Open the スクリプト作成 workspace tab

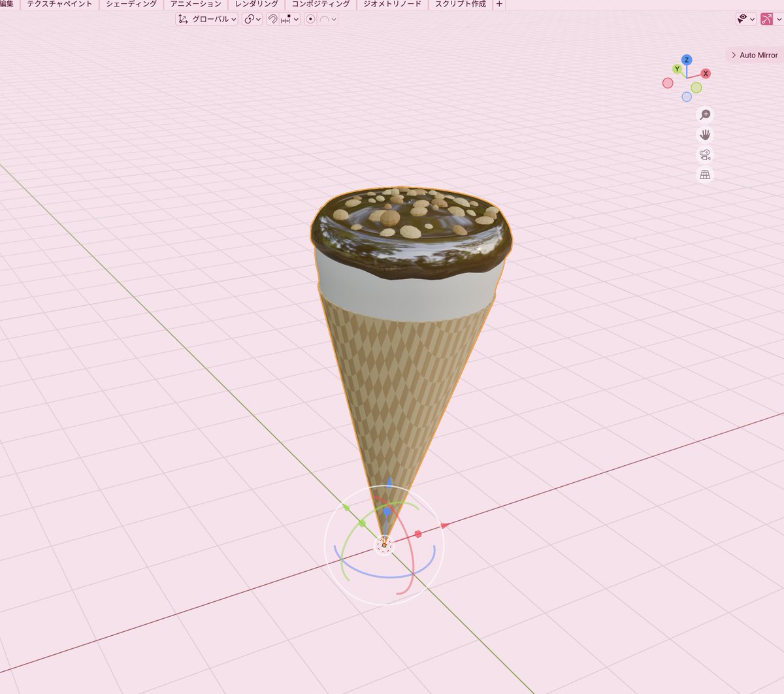461,4
